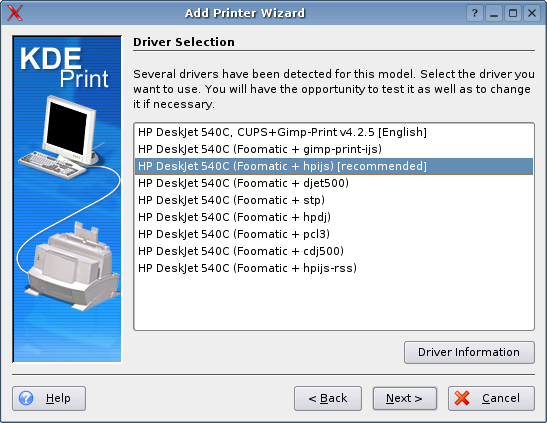Select the Foomatic + hpijs-rss driver
Viewport: 547px width, 423px height.
(x=334, y=268)
